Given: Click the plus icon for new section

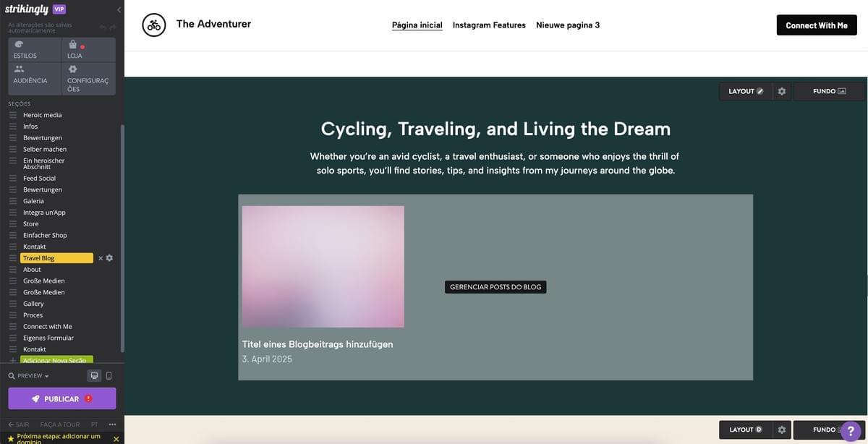Looking at the screenshot, I should point(12,360).
